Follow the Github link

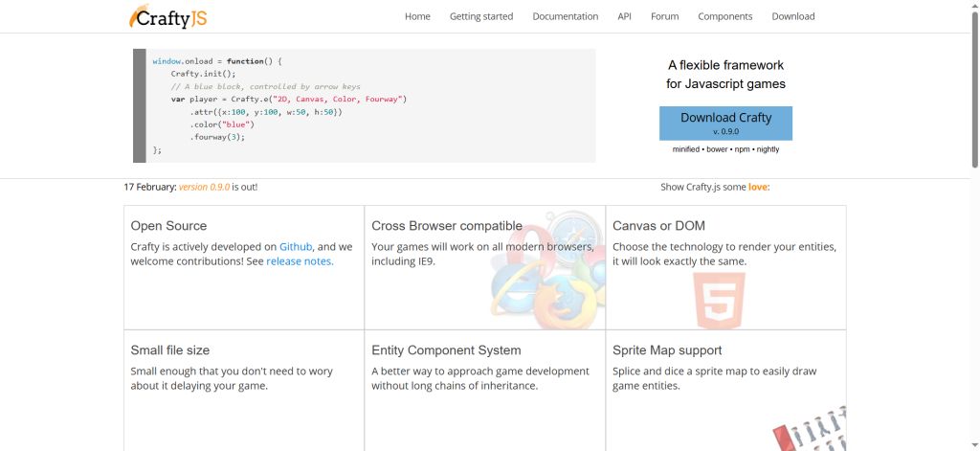coord(296,246)
